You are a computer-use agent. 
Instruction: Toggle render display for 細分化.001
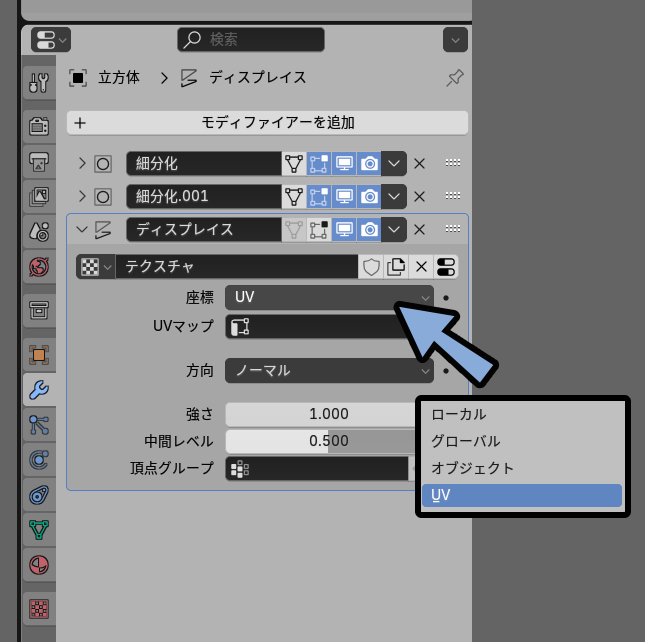click(369, 196)
